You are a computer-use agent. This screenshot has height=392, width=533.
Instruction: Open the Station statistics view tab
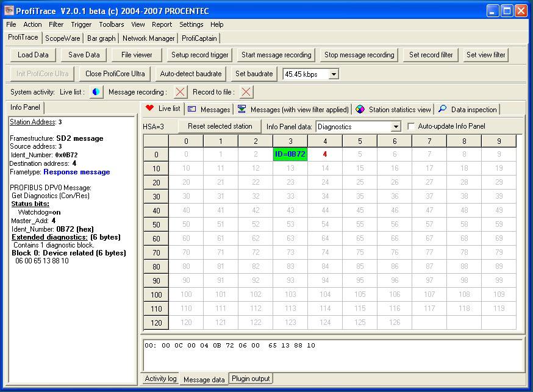(x=393, y=109)
